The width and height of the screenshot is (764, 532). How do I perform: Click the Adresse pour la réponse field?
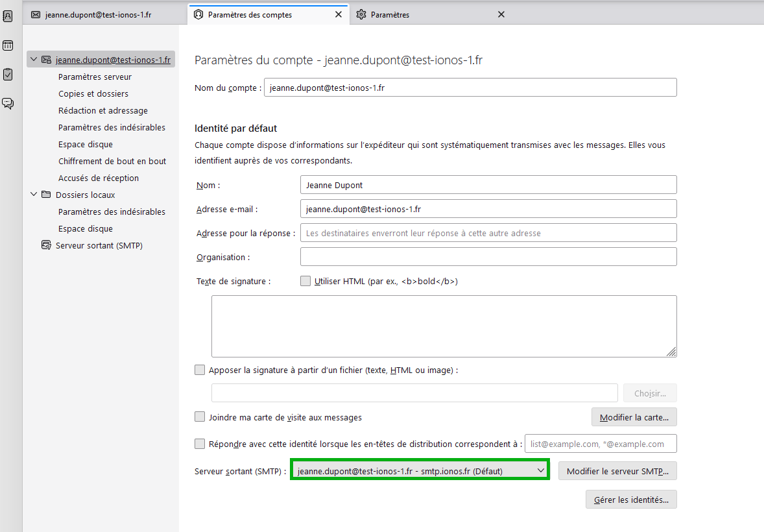tap(488, 233)
